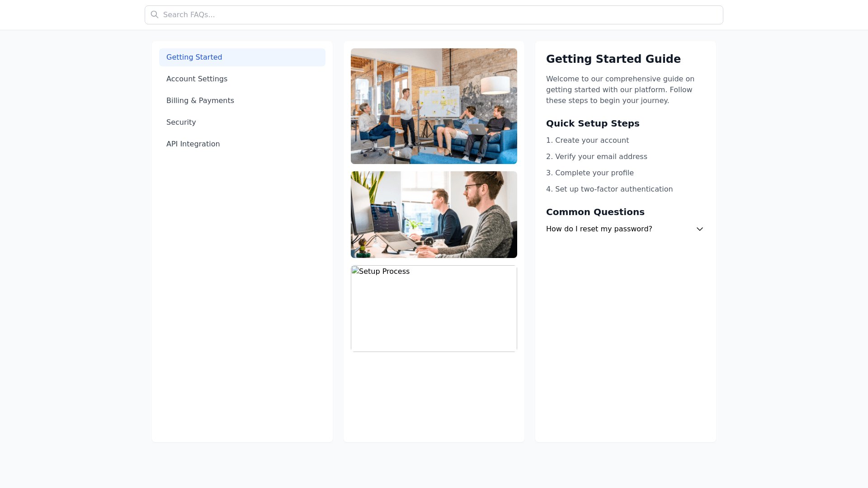Click the Getting Started Guide heading
868x488 pixels.
[x=613, y=59]
